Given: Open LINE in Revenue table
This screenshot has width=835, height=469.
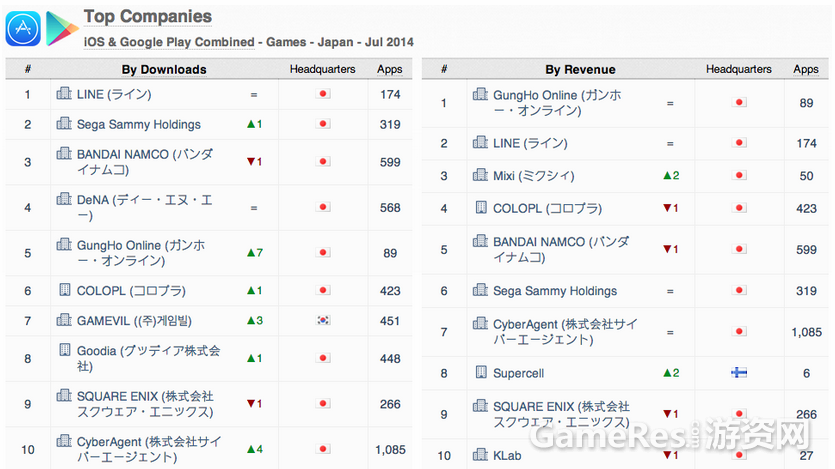Looking at the screenshot, I should click(530, 143).
